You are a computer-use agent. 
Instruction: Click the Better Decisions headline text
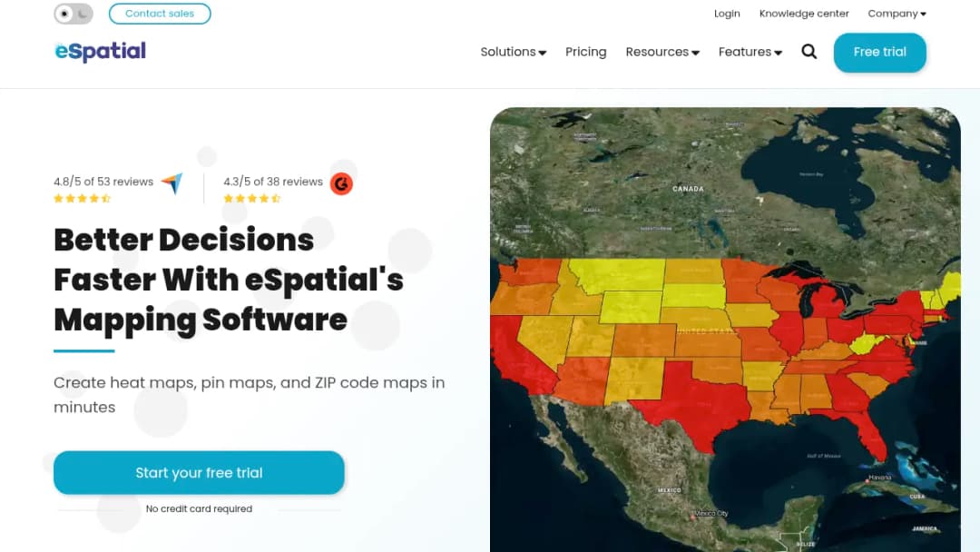pos(229,280)
